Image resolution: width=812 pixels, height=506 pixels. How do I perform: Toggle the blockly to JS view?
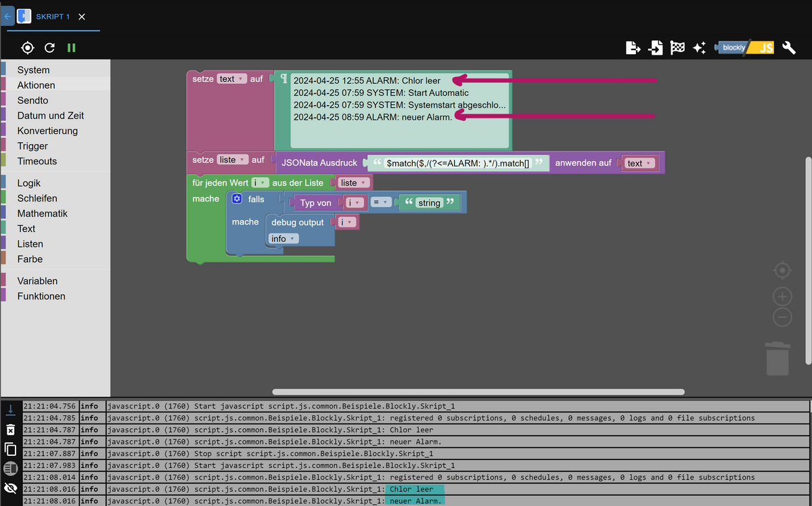point(744,47)
